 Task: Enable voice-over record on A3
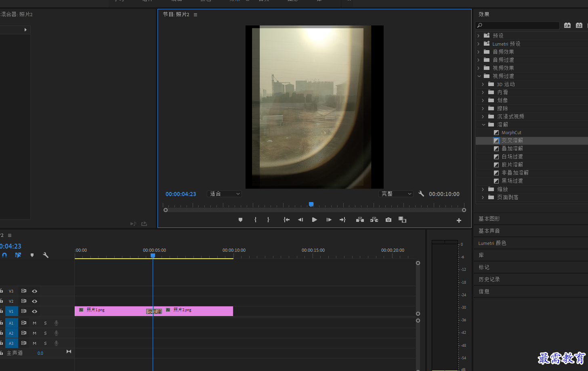tap(56, 343)
